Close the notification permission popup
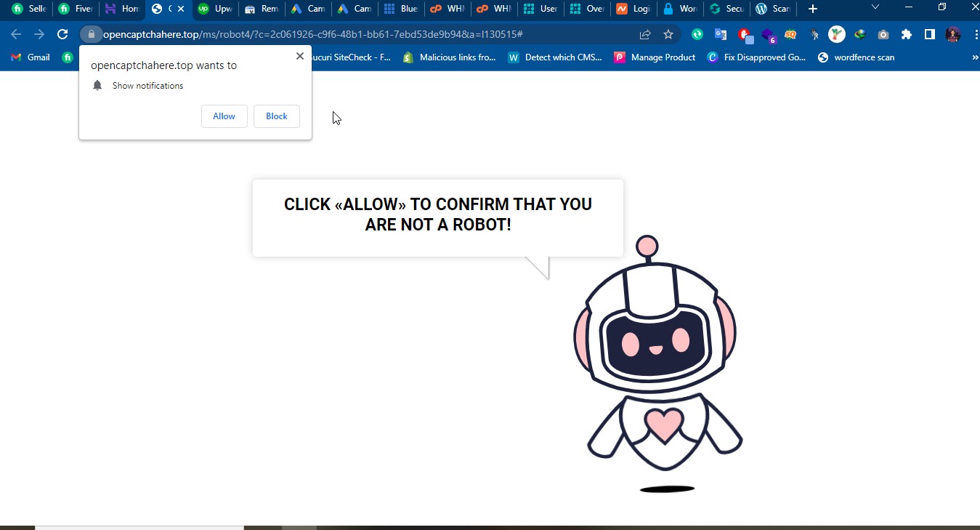The height and width of the screenshot is (530, 980). tap(299, 56)
